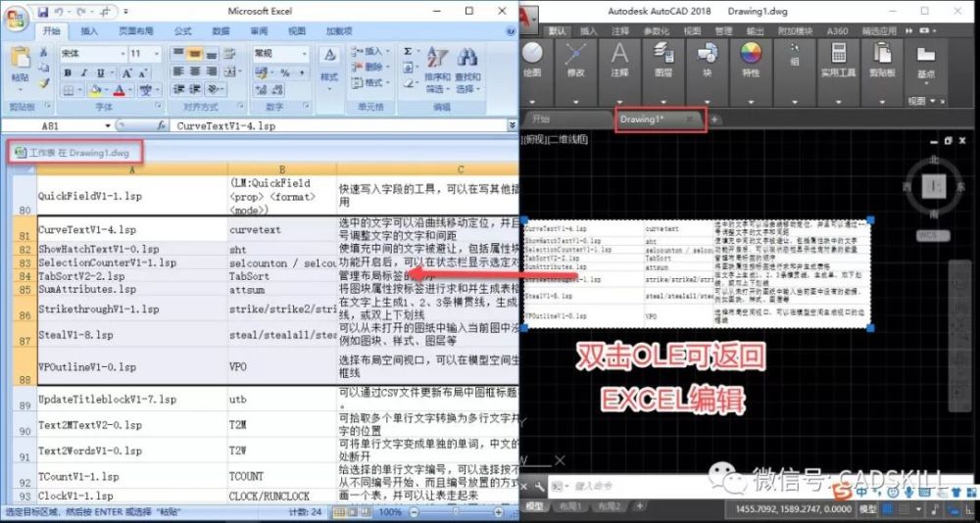Toggle bottom vertical alignment in Excel
980x523 pixels.
211,54
